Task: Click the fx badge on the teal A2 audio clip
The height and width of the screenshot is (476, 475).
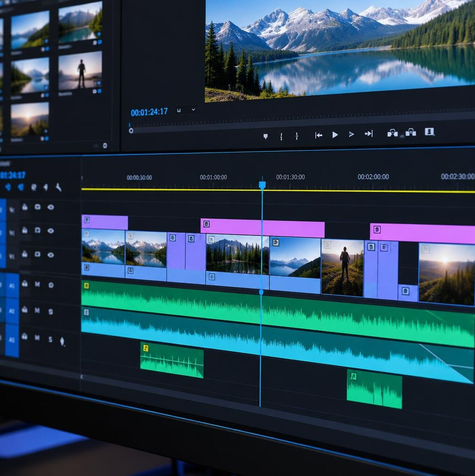Action: (87, 312)
